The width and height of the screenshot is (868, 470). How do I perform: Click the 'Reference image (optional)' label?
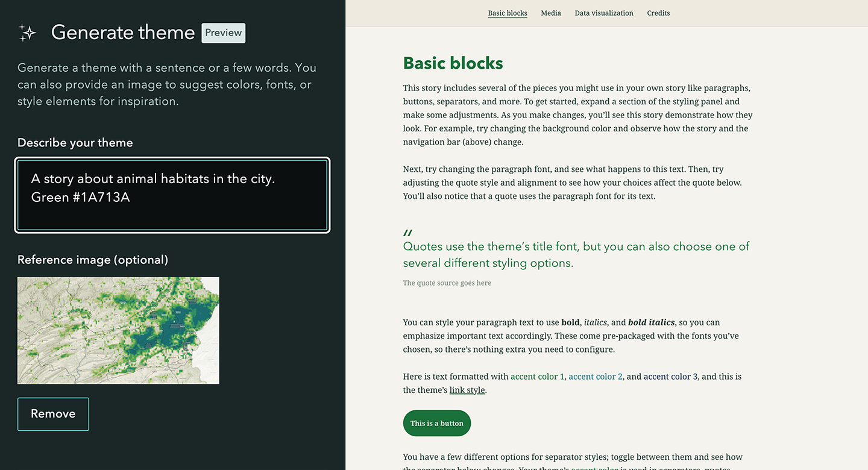click(93, 260)
